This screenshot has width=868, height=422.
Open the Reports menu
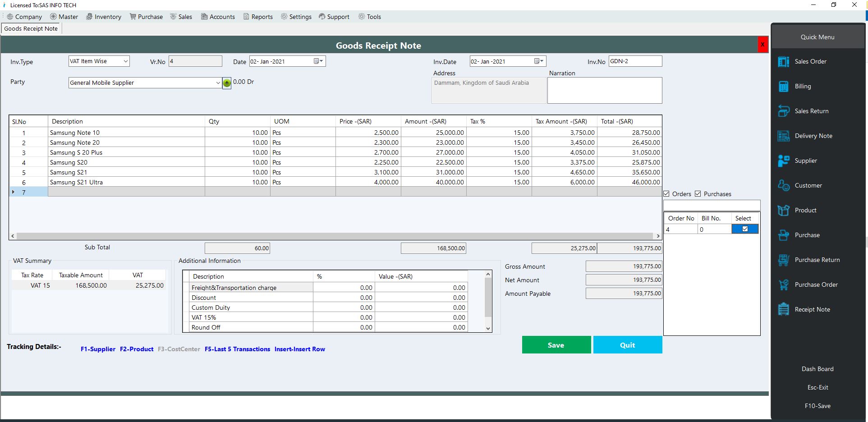pyautogui.click(x=258, y=17)
